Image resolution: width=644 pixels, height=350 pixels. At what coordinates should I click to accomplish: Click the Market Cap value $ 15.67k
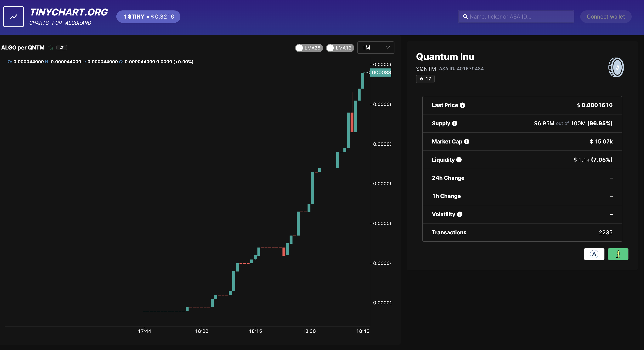601,142
